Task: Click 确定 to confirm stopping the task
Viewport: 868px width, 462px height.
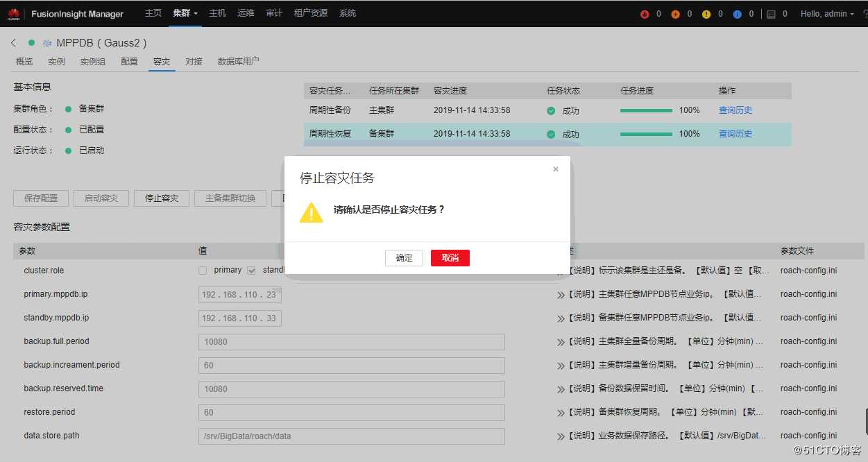Action: tap(403, 257)
